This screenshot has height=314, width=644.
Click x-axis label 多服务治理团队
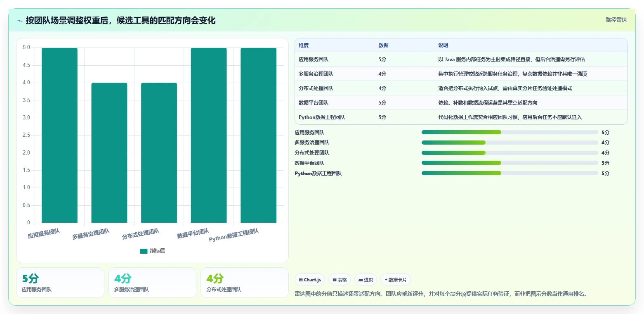91,234
